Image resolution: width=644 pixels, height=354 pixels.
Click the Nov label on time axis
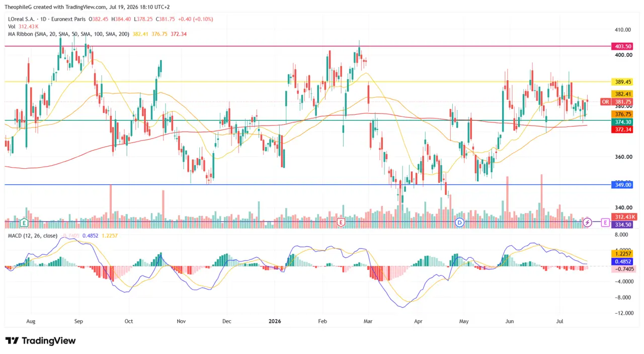coord(182,321)
